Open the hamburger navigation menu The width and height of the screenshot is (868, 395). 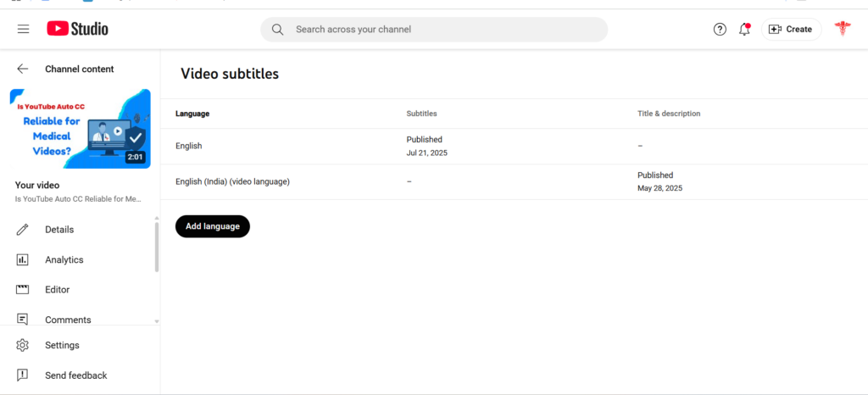pos(23,30)
